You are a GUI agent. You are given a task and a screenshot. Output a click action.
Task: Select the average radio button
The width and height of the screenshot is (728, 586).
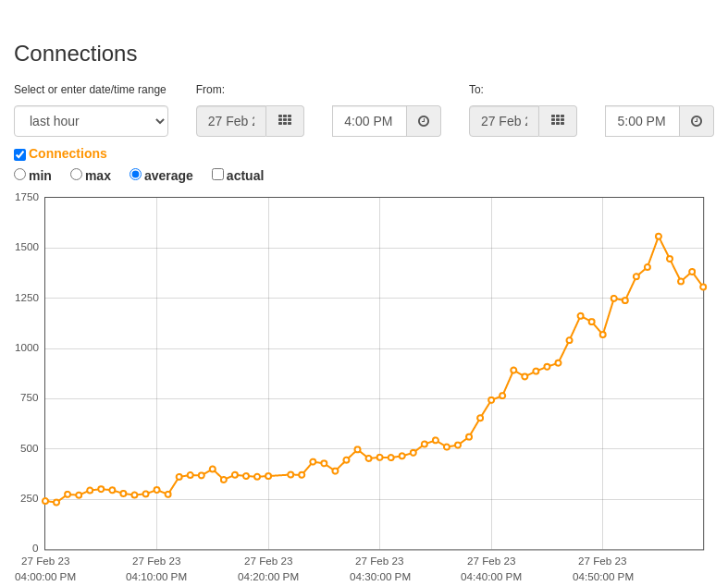tap(135, 175)
